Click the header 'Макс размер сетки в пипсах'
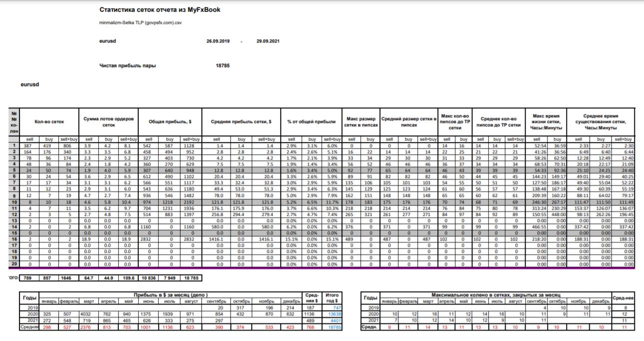Image resolution: width=644 pixels, height=341 pixels. (360, 122)
